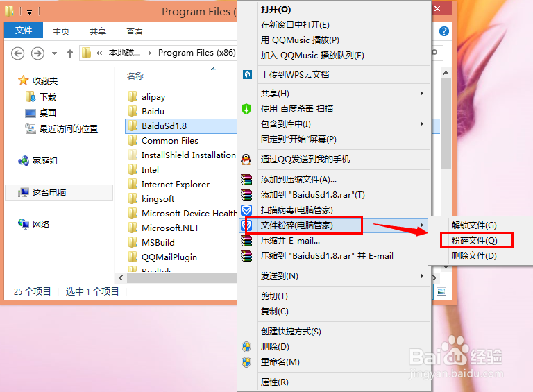
Task: Select 固定到"开始"屏幕(P)
Action: point(298,139)
